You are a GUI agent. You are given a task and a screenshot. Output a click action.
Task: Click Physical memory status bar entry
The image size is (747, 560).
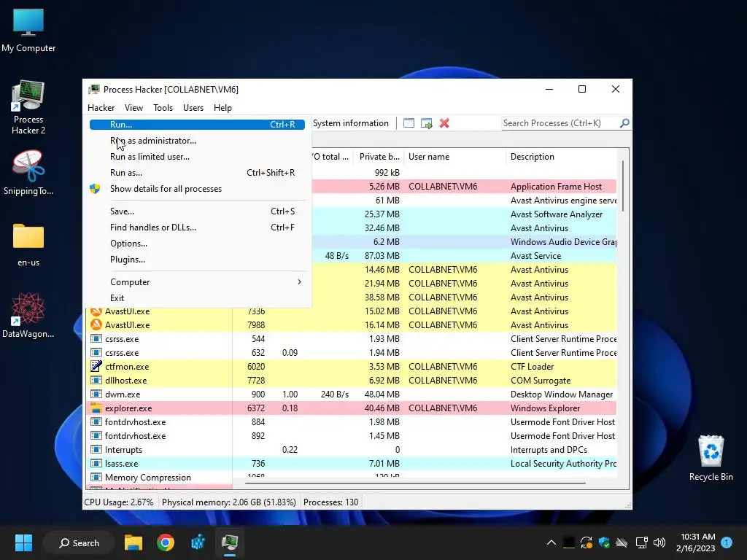pos(228,502)
